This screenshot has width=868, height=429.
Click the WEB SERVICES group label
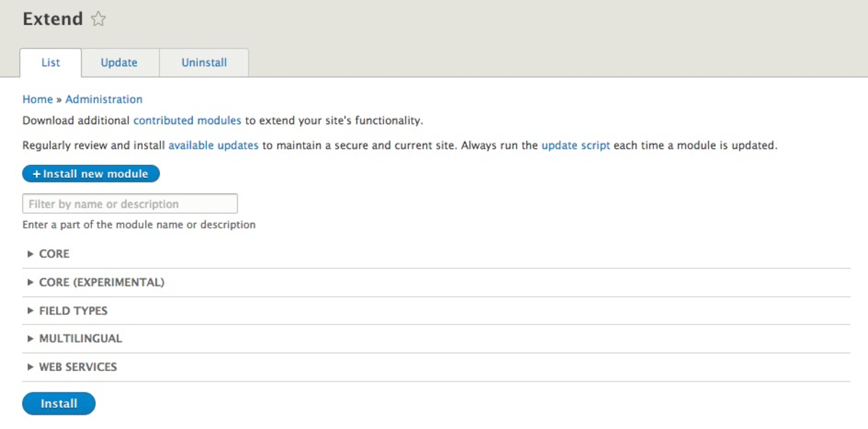pos(78,367)
